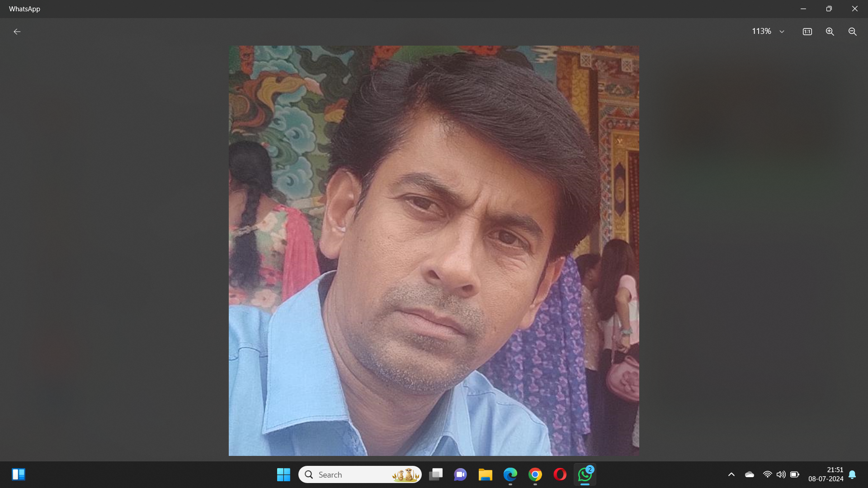Show hidden system tray icons
The width and height of the screenshot is (868, 488).
[731, 474]
